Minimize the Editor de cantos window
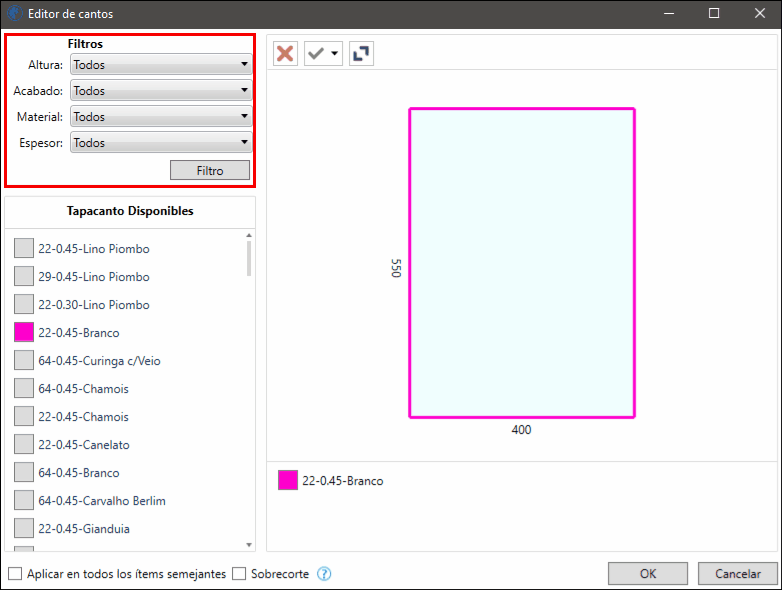This screenshot has height=590, width=782. click(669, 13)
